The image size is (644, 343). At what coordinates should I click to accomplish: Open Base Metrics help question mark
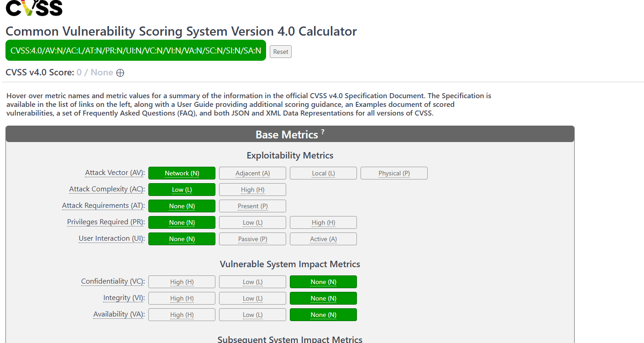pyautogui.click(x=323, y=132)
